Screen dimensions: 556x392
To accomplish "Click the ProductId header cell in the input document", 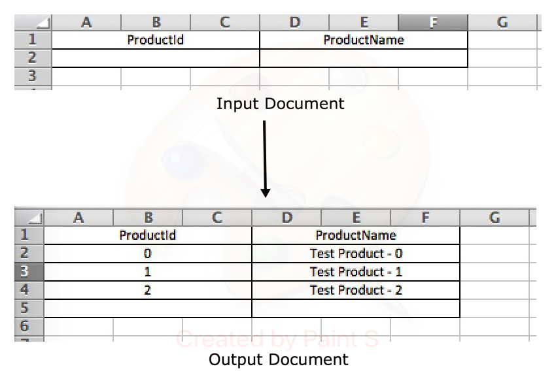I will (155, 39).
